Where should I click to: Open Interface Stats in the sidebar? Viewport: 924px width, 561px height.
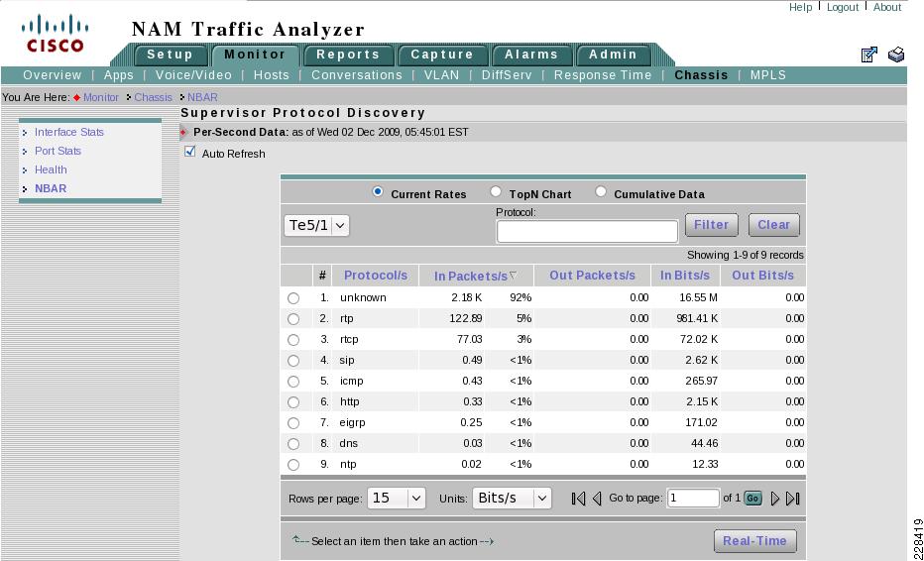[x=69, y=132]
